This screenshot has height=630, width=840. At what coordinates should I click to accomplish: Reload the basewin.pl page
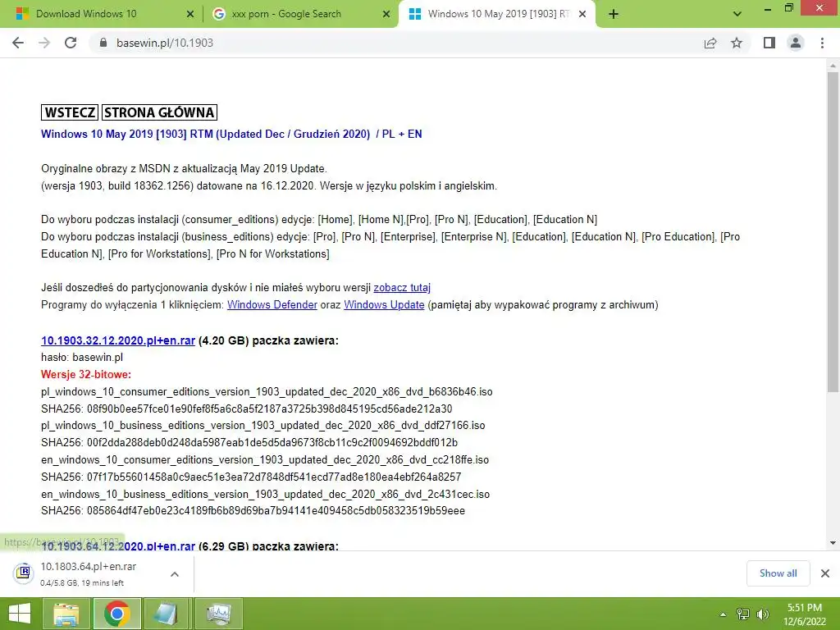[71, 43]
